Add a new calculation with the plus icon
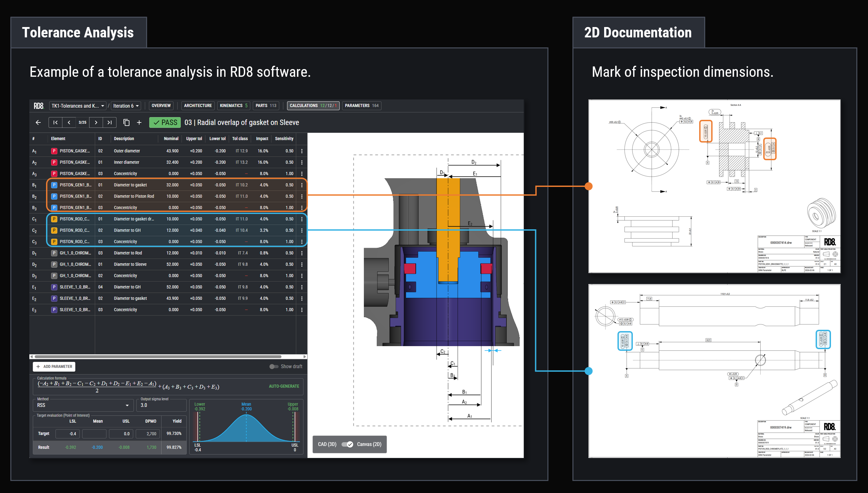The image size is (868, 493). tap(139, 122)
